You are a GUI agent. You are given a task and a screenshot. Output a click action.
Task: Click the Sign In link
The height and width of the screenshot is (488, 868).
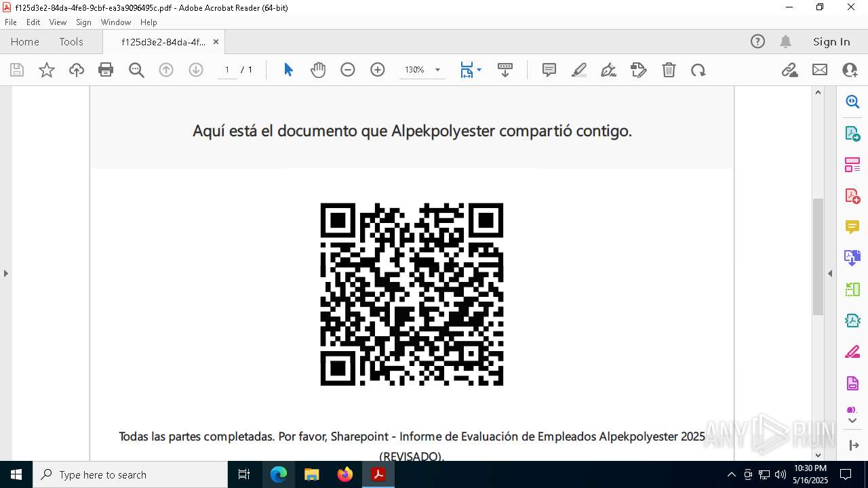pos(831,41)
